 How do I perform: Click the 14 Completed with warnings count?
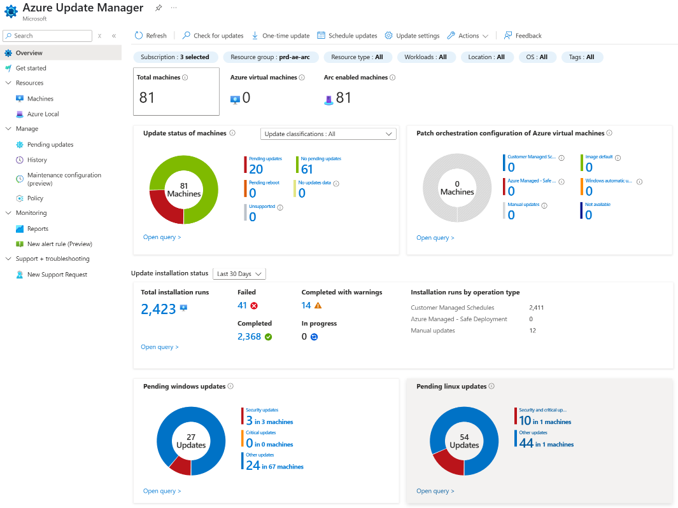point(306,305)
